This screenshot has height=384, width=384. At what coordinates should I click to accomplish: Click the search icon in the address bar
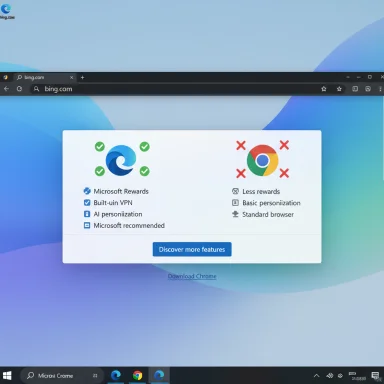point(36,89)
